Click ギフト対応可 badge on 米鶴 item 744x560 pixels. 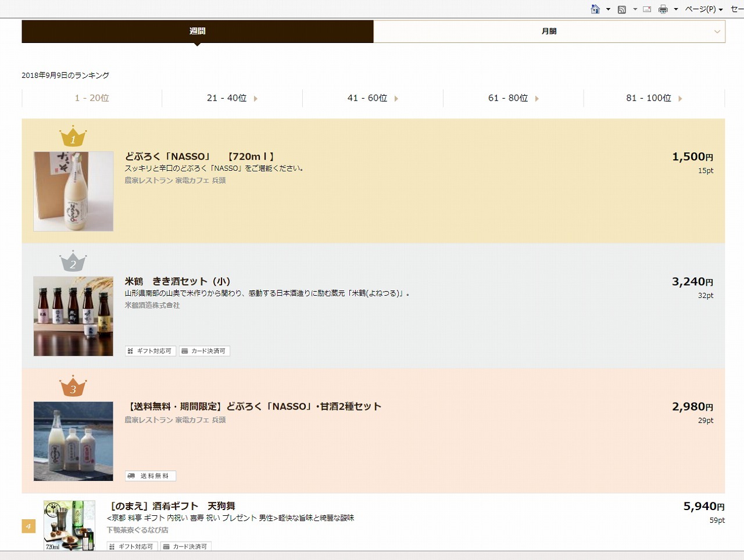point(151,351)
